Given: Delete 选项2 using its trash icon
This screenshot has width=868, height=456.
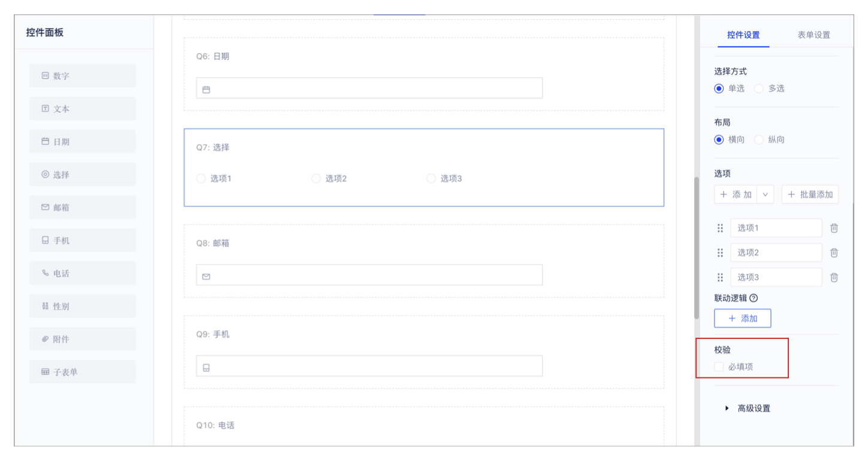Looking at the screenshot, I should pyautogui.click(x=834, y=253).
